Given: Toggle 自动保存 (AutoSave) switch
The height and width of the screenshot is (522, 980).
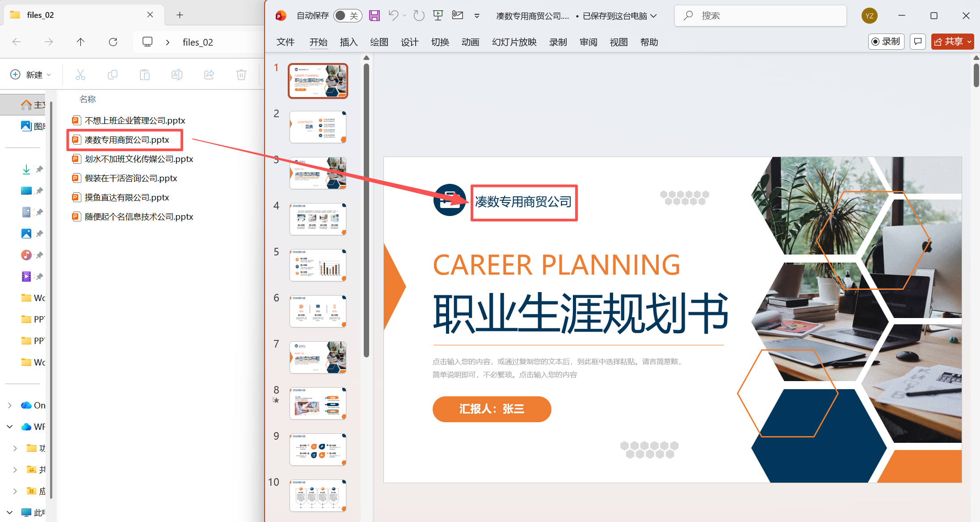Looking at the screenshot, I should [348, 15].
